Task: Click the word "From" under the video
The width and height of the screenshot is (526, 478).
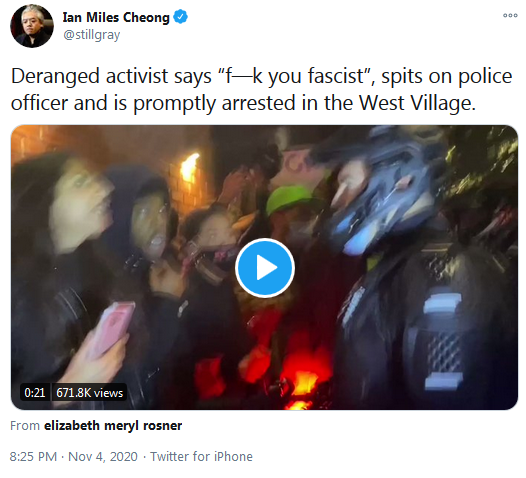Action: point(25,425)
